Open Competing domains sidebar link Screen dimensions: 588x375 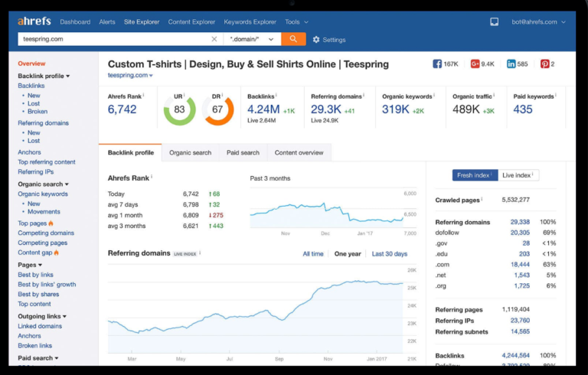point(46,233)
